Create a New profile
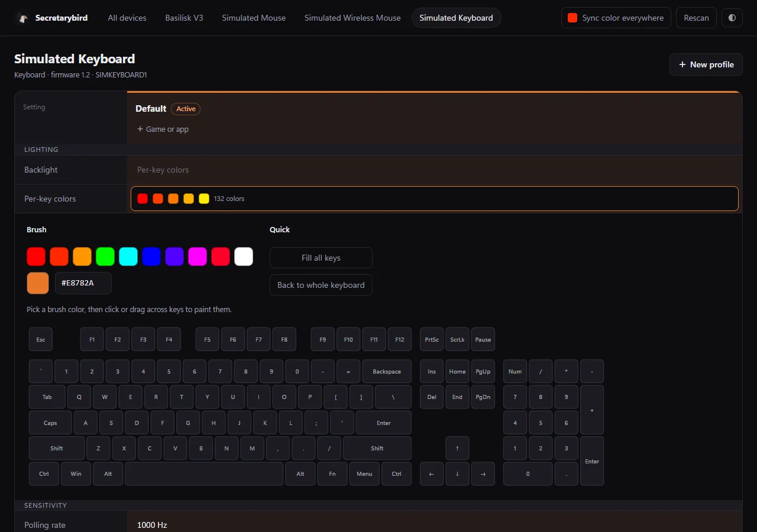The height and width of the screenshot is (532, 757). 706,64
